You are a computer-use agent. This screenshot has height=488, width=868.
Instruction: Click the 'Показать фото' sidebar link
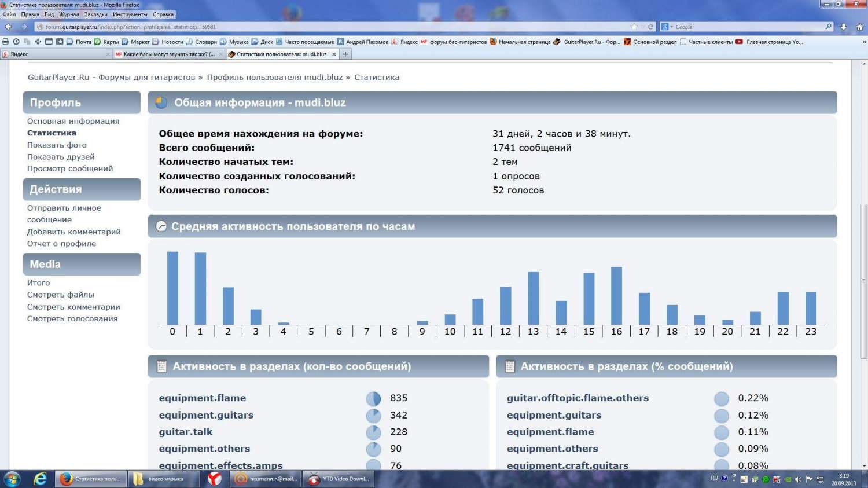coord(57,145)
